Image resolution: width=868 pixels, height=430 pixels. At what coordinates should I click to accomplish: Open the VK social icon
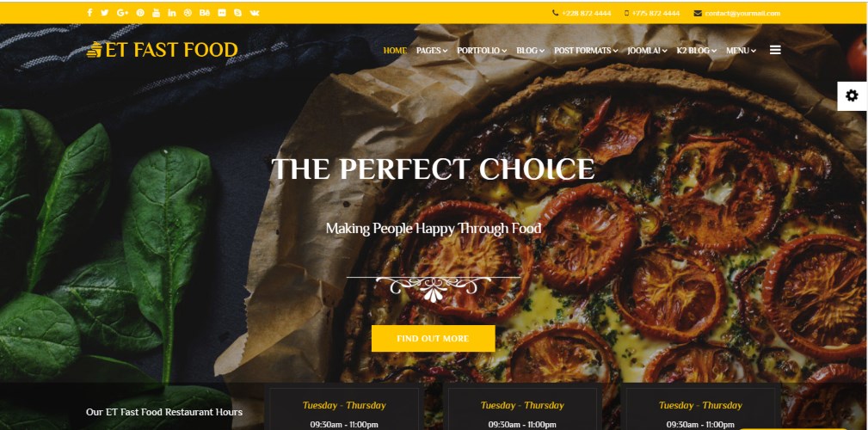[254, 13]
